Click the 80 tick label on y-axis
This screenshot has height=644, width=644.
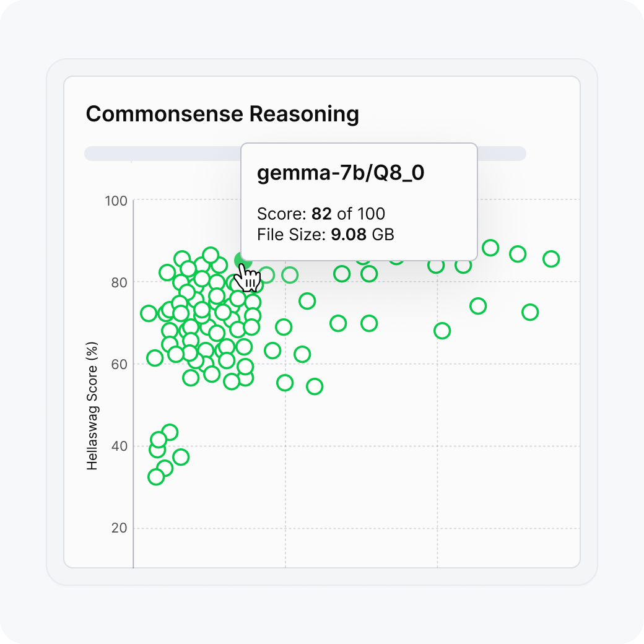[119, 282]
